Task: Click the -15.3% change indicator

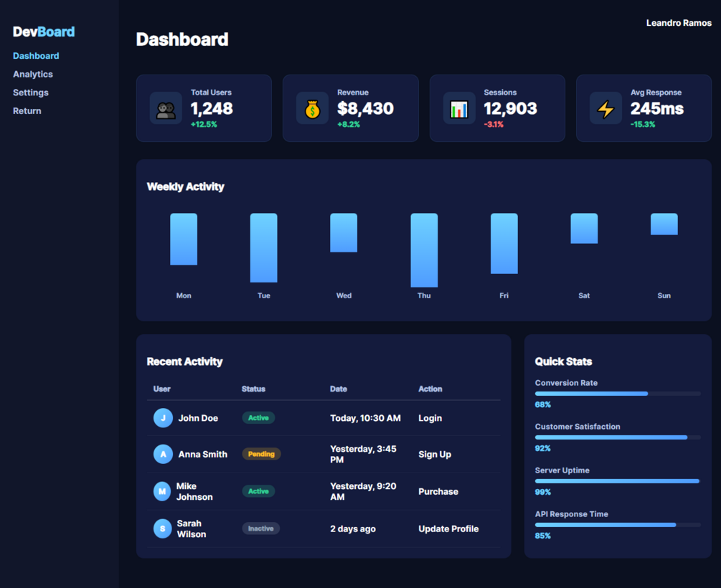Action: tap(642, 124)
